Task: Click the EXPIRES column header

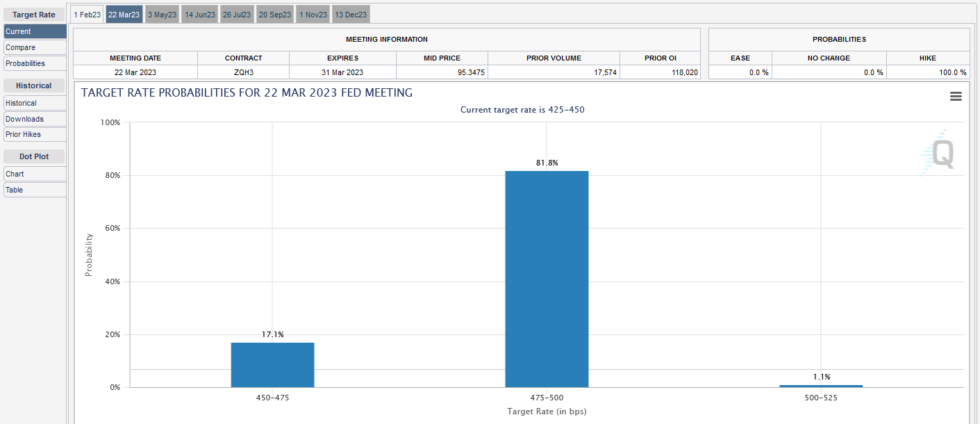Action: tap(343, 58)
